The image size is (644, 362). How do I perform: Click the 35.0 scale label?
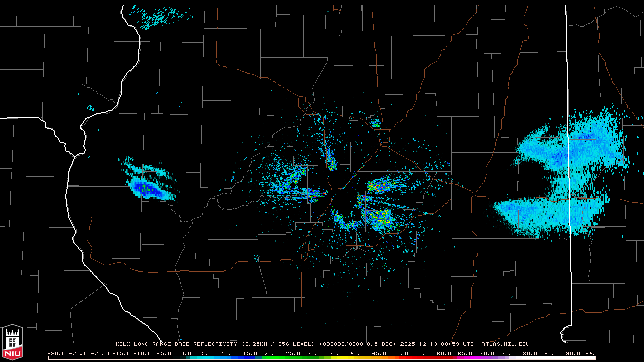336,353
